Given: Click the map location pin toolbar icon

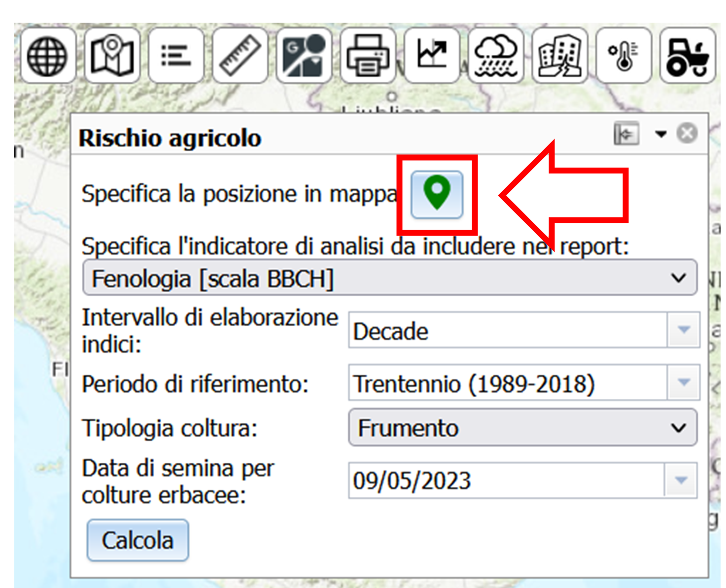Looking at the screenshot, I should coord(112,55).
